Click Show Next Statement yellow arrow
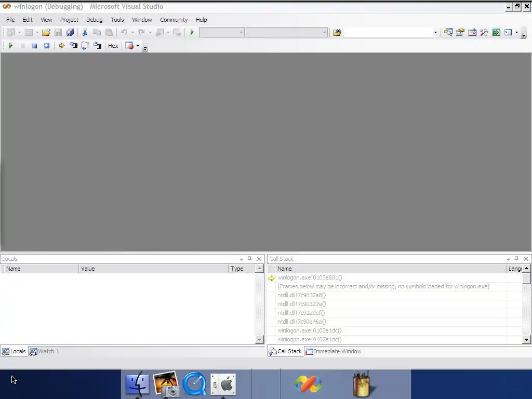The width and height of the screenshot is (532, 399). 61,46
